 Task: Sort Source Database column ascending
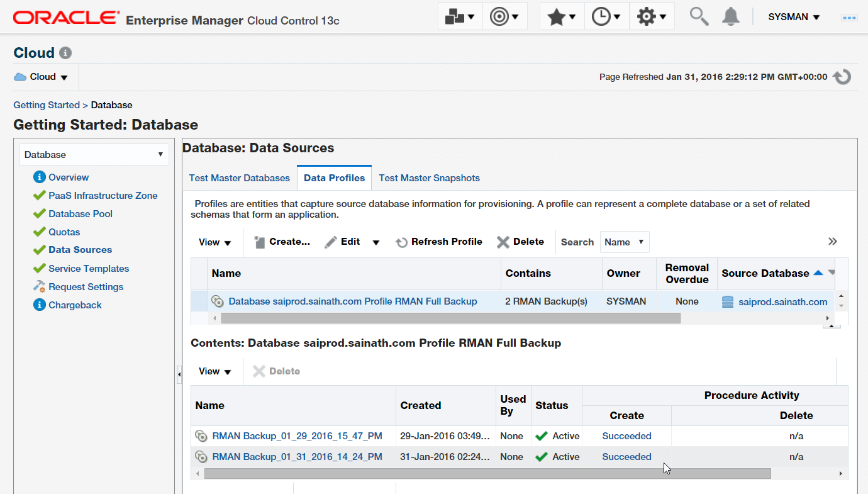tap(818, 272)
